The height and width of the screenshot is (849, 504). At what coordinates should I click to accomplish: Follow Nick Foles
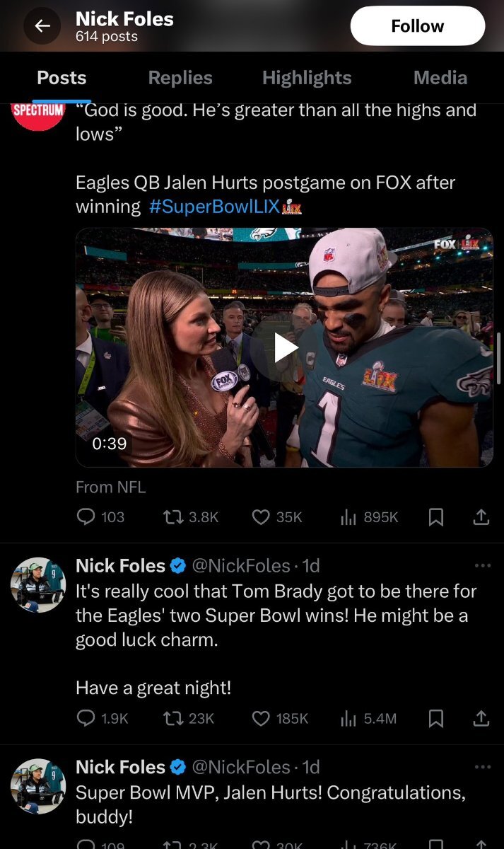pyautogui.click(x=417, y=26)
